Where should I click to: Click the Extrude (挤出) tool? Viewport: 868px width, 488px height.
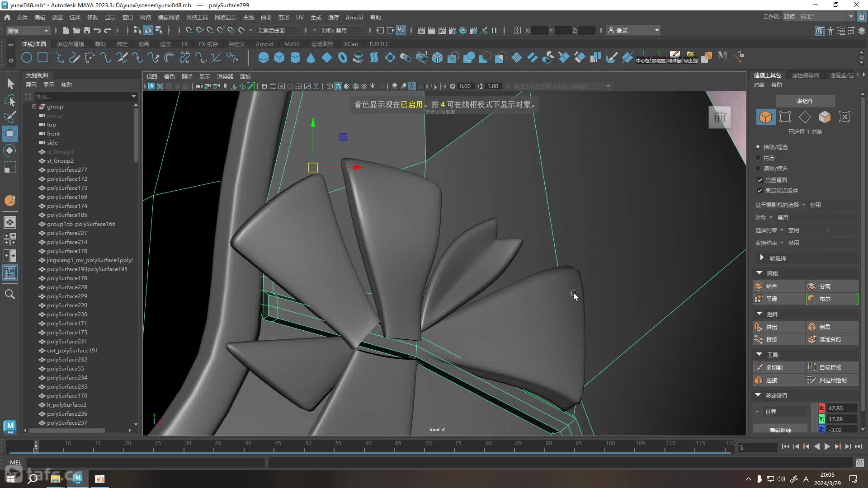point(779,327)
